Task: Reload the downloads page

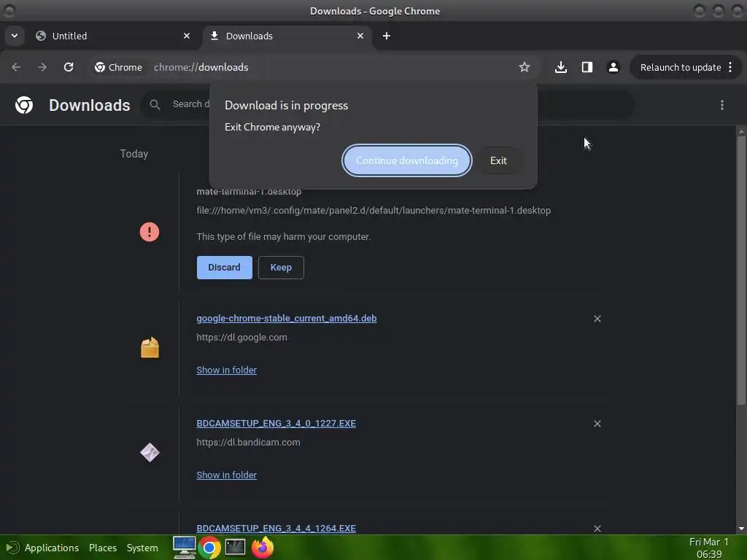Action: 69,67
